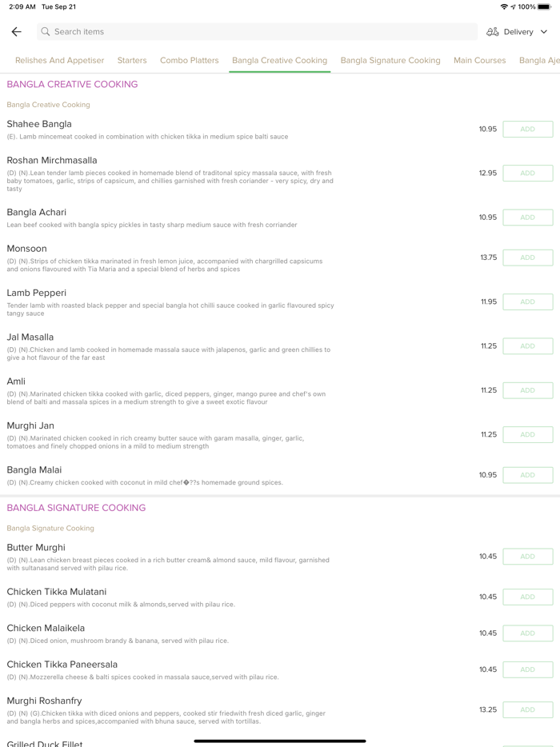This screenshot has width=560, height=747.
Task: Tap the back arrow icon
Action: pos(17,32)
